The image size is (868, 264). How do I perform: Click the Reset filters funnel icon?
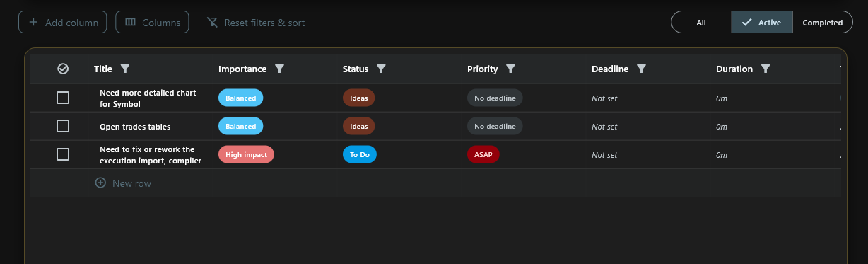[212, 23]
